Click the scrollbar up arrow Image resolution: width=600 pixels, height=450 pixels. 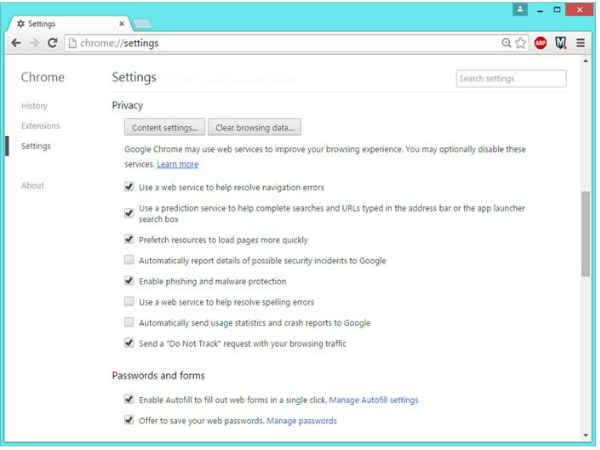[x=585, y=61]
